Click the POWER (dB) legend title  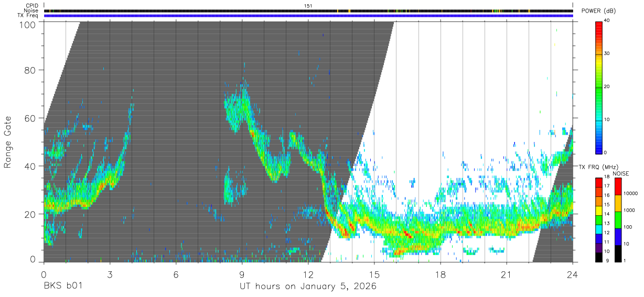(599, 11)
